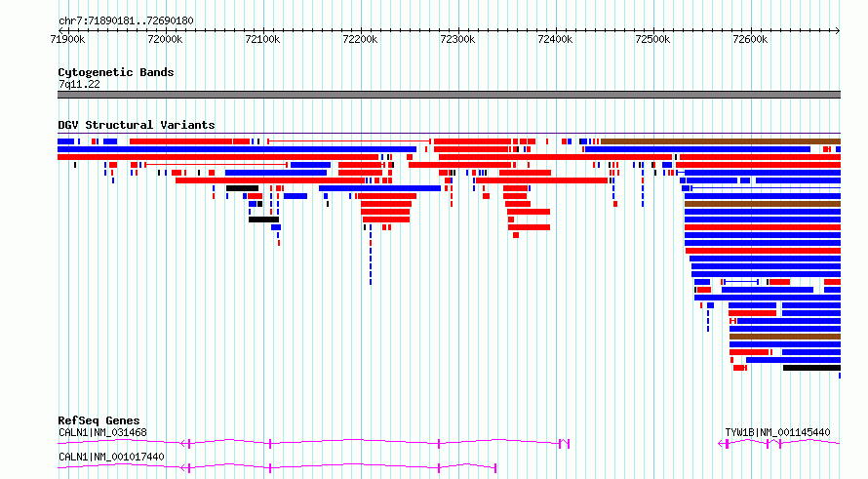
Task: Click the CALN1|NM_031468 gene label
Action: [x=102, y=432]
